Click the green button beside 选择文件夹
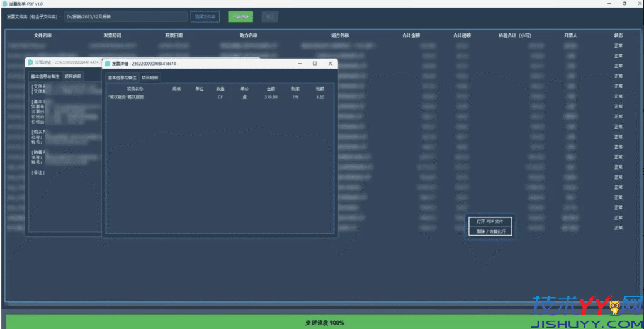 coord(240,17)
